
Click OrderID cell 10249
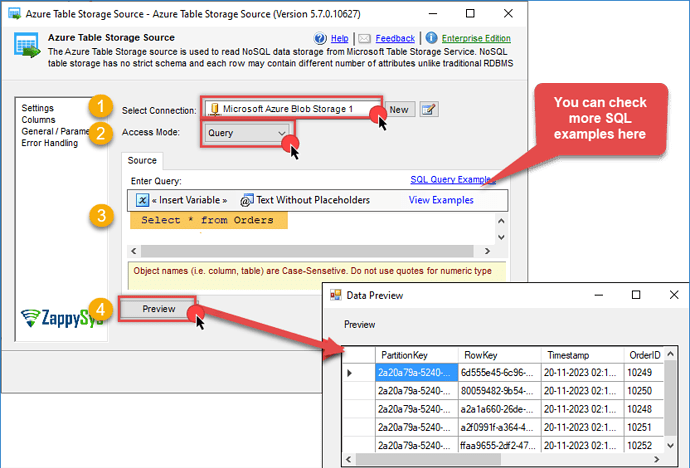point(644,373)
